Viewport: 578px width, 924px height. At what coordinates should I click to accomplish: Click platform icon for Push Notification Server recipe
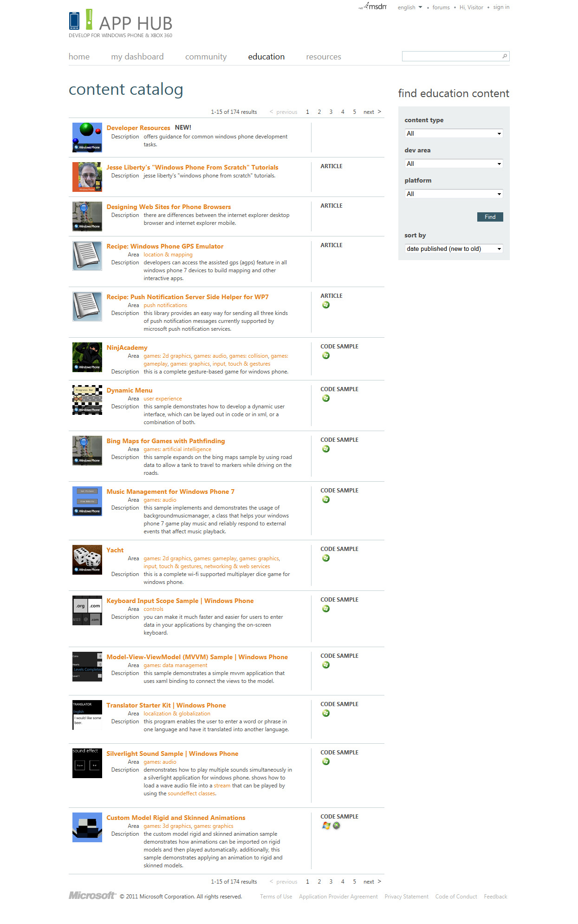[x=326, y=305]
